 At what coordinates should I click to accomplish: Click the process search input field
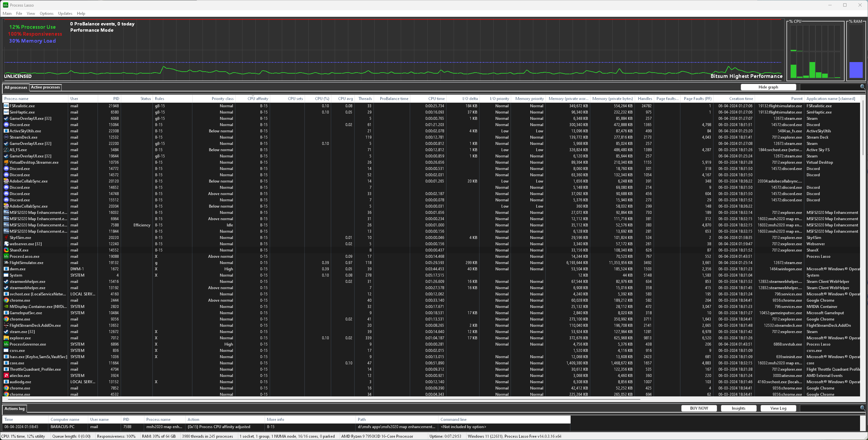pyautogui.click(x=829, y=87)
